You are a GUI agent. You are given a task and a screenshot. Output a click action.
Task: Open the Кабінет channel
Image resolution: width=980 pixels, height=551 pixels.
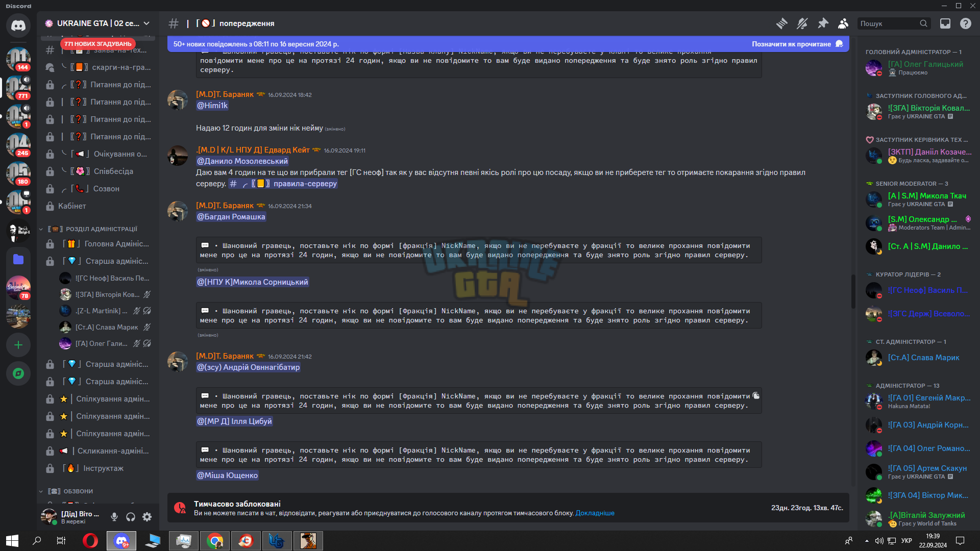pyautogui.click(x=98, y=206)
